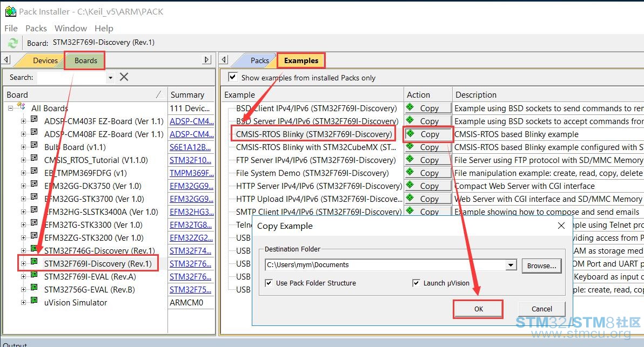Clear the board search with X icon
The height and width of the screenshot is (347, 644).
124,77
